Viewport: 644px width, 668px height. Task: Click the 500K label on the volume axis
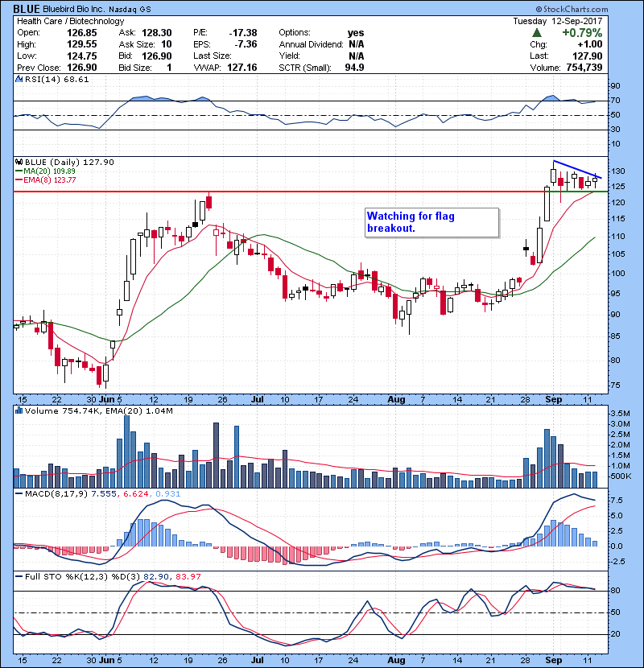coord(621,476)
